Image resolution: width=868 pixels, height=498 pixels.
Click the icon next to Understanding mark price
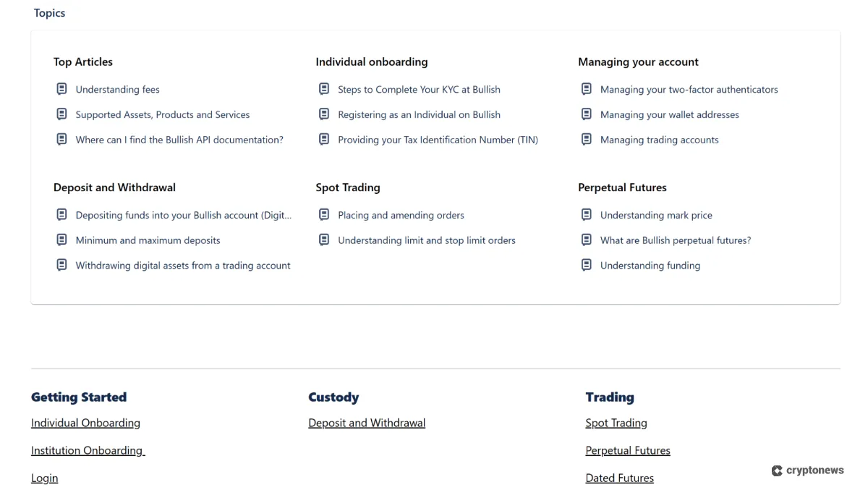(x=587, y=215)
